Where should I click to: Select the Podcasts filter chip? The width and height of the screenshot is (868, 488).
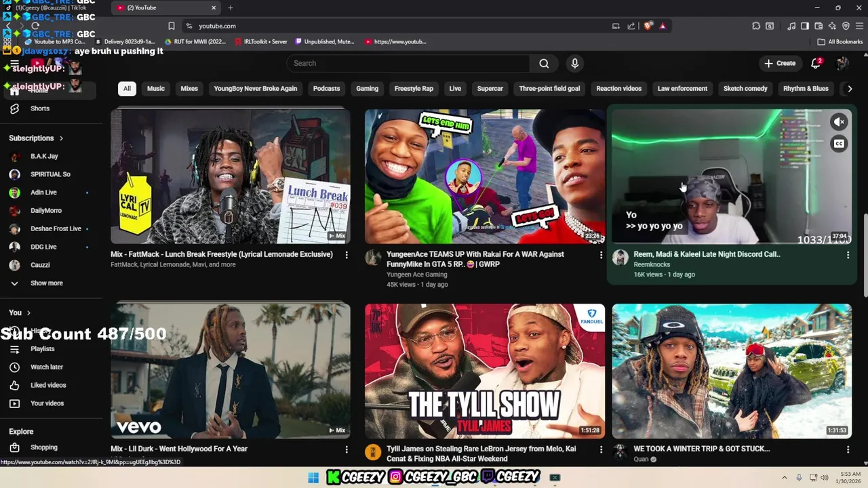(326, 89)
